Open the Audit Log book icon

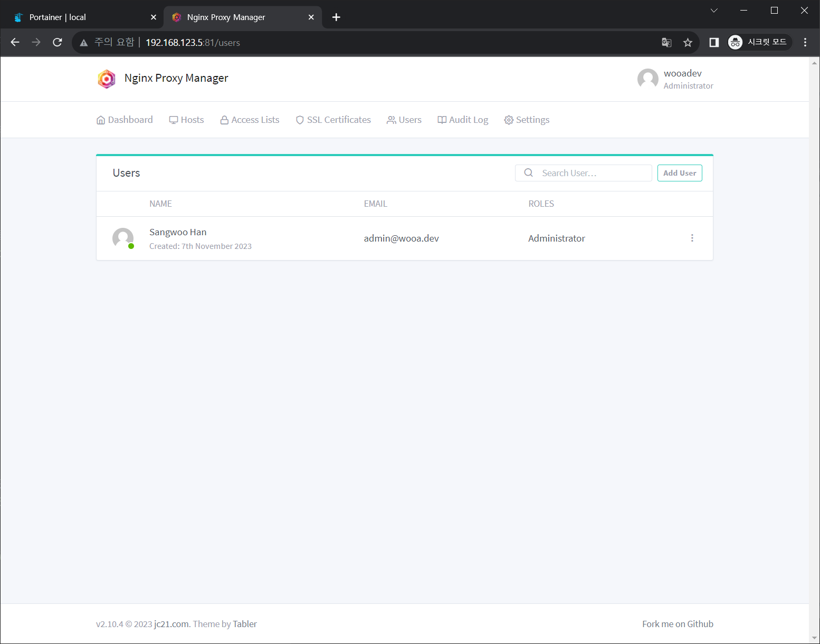coord(441,120)
